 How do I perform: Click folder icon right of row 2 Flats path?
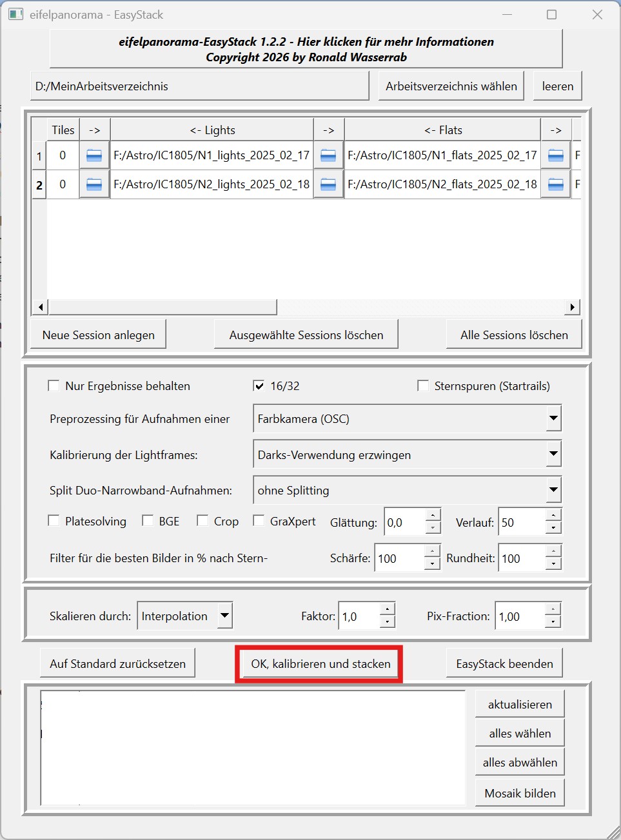coord(555,184)
